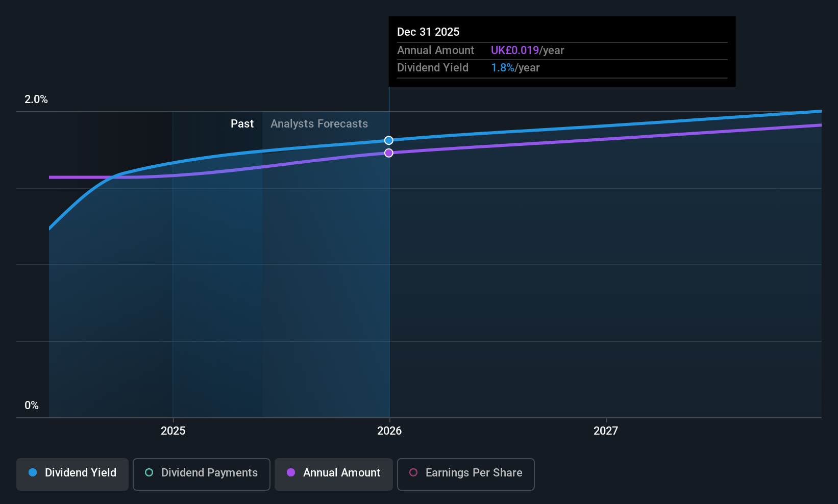838x504 pixels.
Task: Click the pink Earnings Per Share circle
Action: 413,472
